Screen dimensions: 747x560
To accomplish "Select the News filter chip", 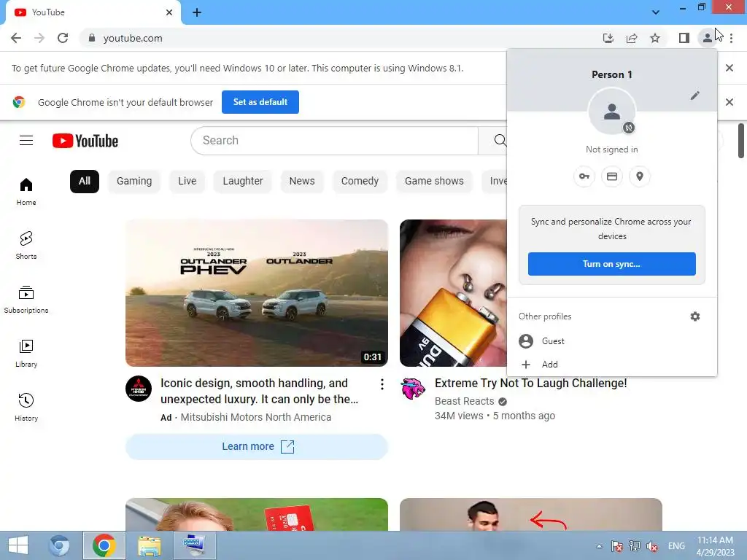I will (x=302, y=182).
